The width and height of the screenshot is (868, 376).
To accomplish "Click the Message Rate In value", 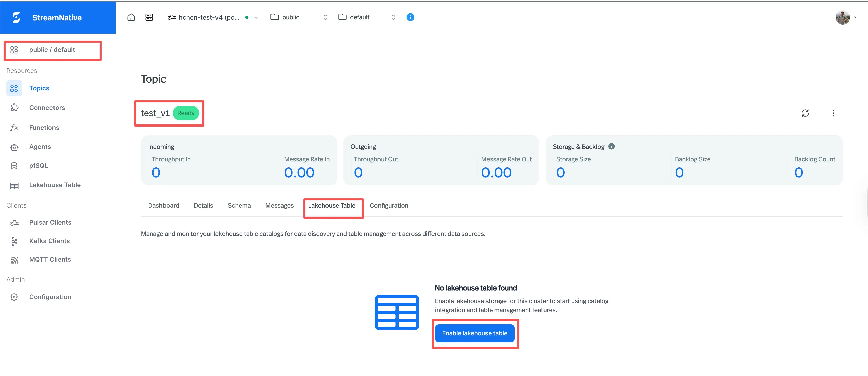I will pyautogui.click(x=299, y=173).
